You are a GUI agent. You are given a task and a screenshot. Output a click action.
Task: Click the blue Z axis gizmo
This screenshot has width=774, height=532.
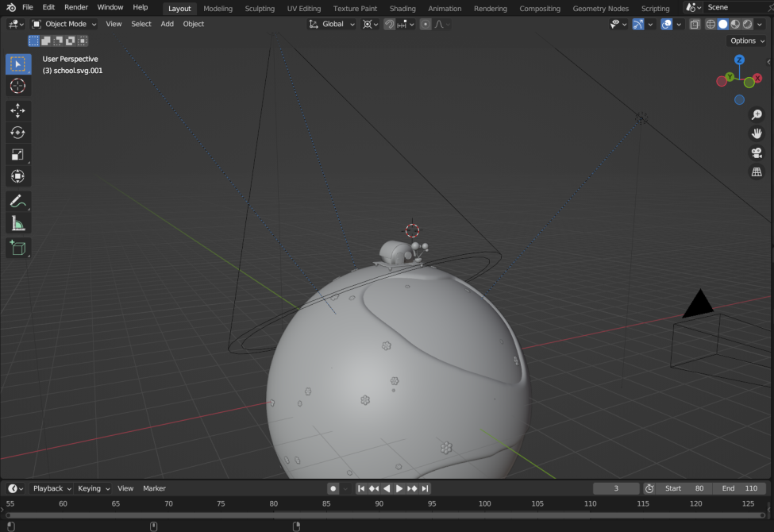[739, 60]
